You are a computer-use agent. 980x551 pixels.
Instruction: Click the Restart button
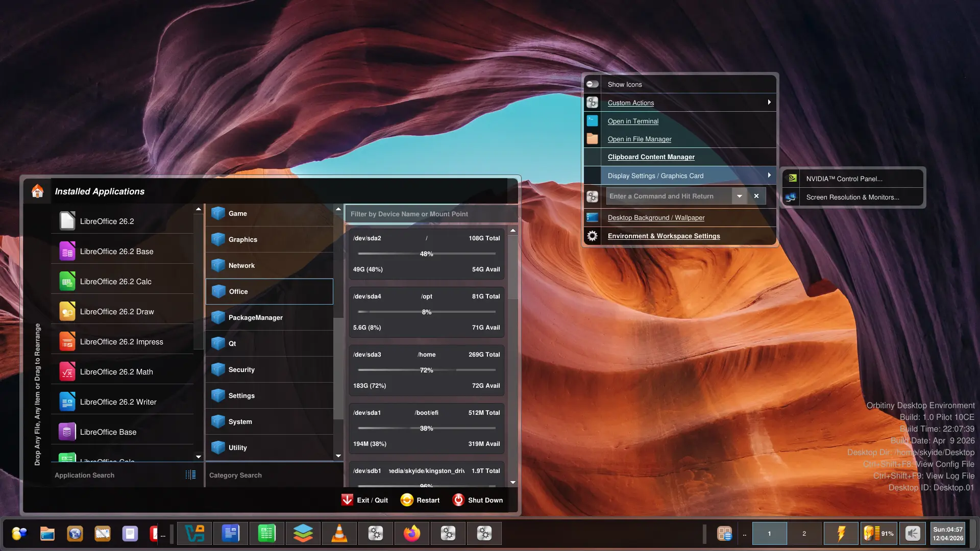[x=420, y=500]
